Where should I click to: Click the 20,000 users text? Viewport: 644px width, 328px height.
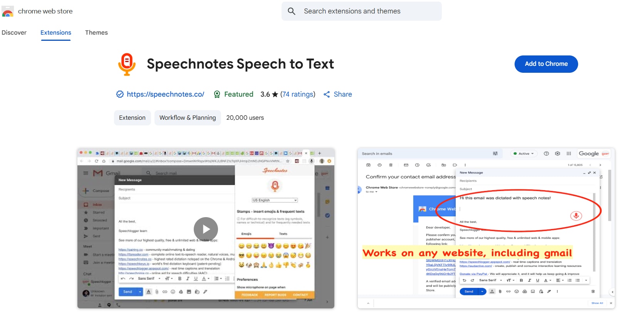coord(245,118)
